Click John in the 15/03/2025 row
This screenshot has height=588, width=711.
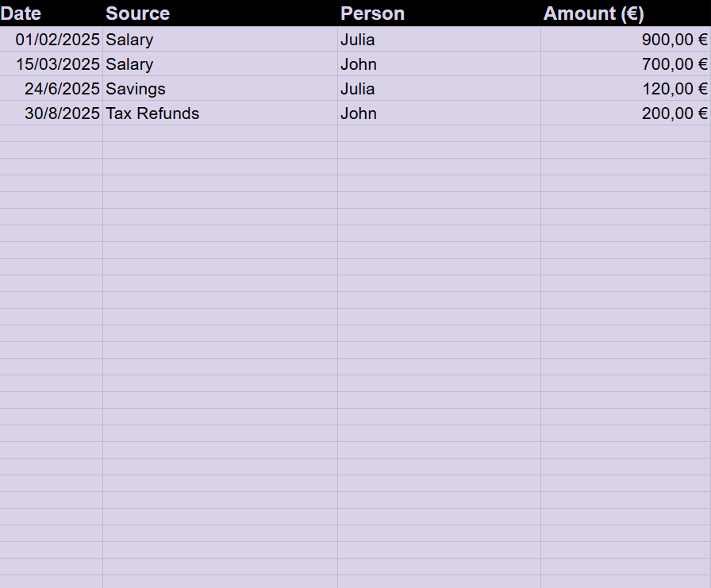(x=359, y=64)
